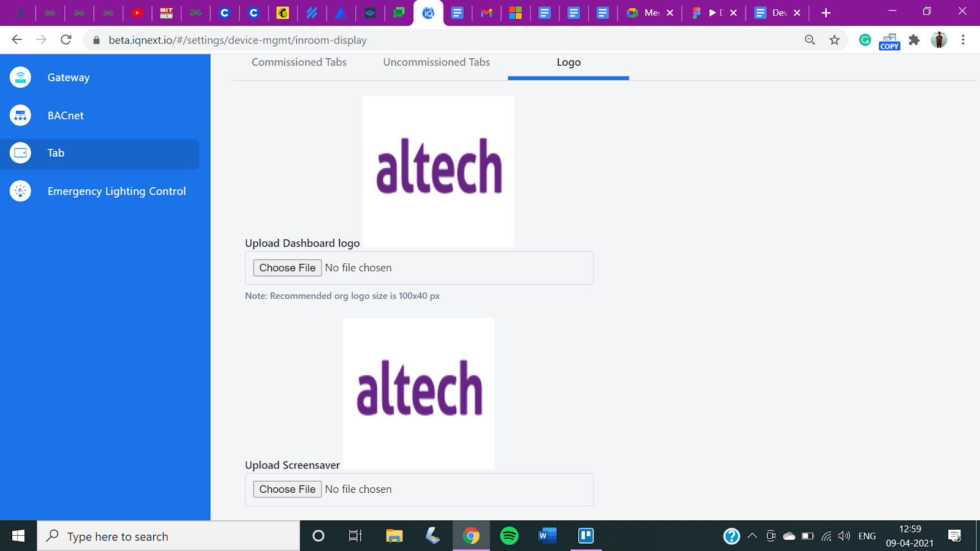Reload the current page

[x=66, y=40]
